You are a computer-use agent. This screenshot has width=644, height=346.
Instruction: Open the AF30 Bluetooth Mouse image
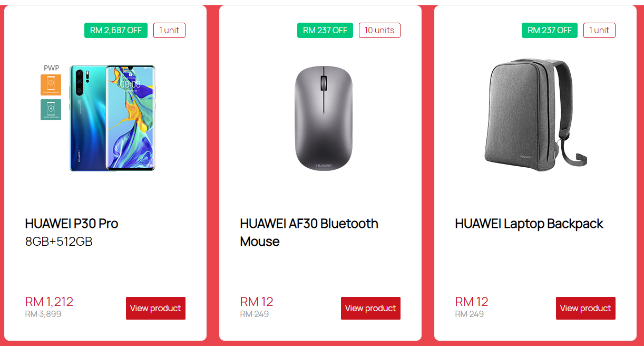(x=323, y=118)
